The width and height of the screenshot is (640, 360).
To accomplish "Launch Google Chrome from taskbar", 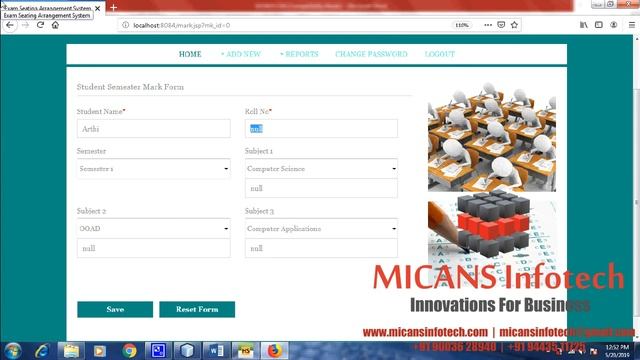I will pyautogui.click(x=129, y=351).
